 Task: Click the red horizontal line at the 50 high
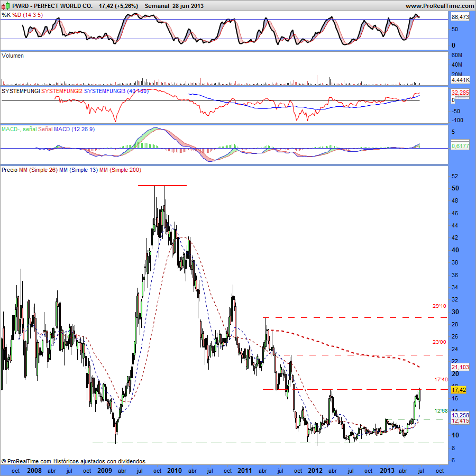click(x=162, y=186)
